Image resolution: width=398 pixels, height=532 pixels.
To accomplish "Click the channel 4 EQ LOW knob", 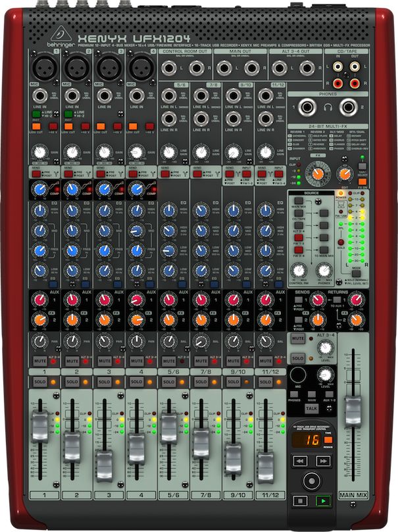I will [x=136, y=271].
